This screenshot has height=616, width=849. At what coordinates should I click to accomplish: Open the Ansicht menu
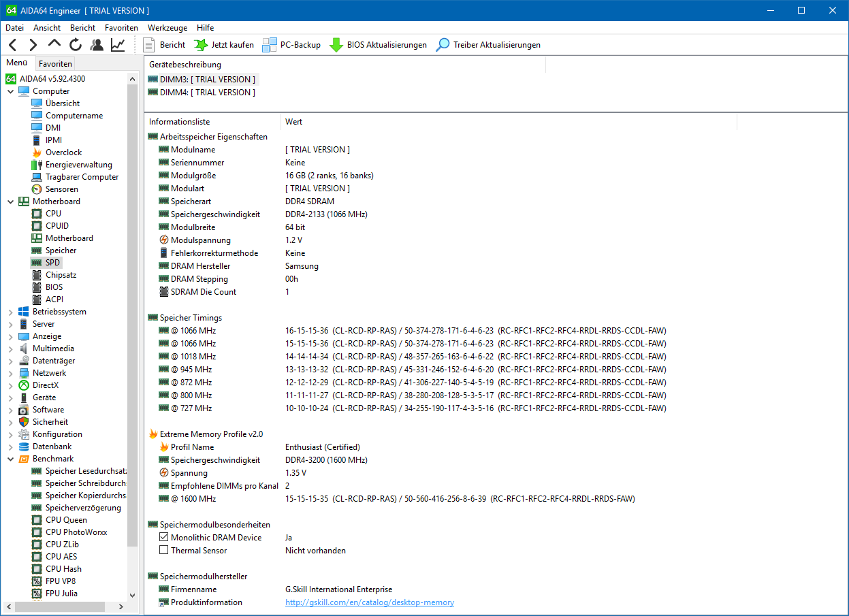coord(47,28)
